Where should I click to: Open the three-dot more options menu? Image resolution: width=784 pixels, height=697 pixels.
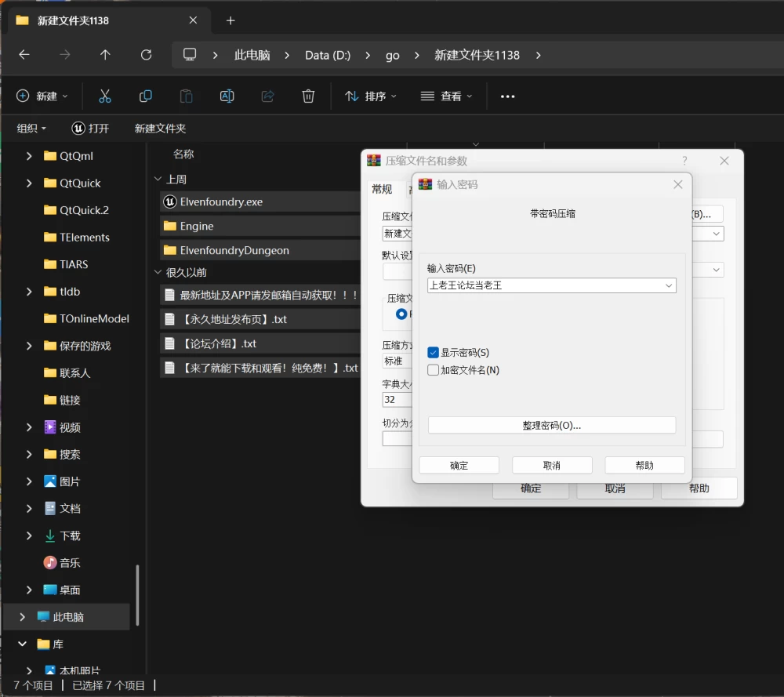tap(507, 96)
